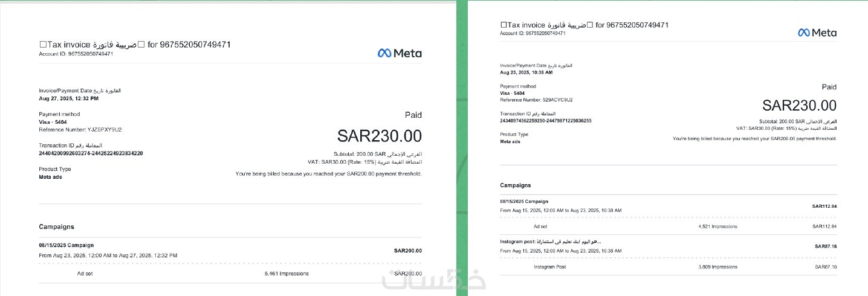This screenshot has width=868, height=296.
Task: Click Visa · 5404 on the left invoice
Action: 53,121
